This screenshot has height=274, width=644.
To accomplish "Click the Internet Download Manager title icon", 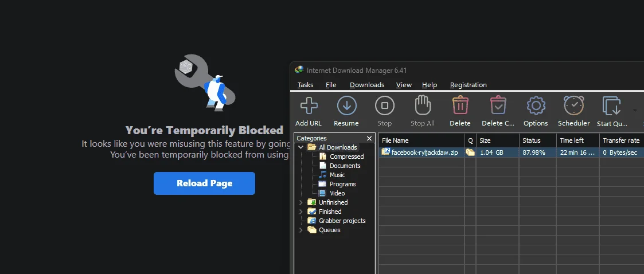I will pyautogui.click(x=299, y=70).
